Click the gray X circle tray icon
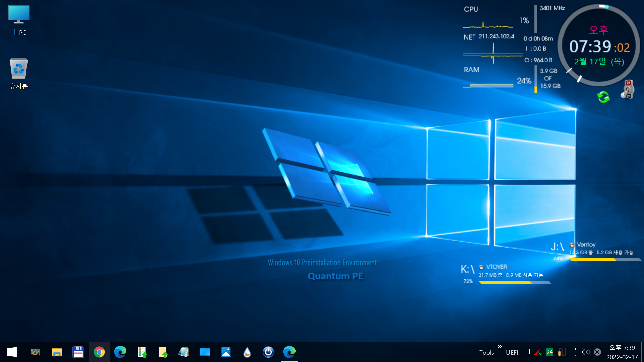Image resolution: width=644 pixels, height=362 pixels. tap(597, 352)
